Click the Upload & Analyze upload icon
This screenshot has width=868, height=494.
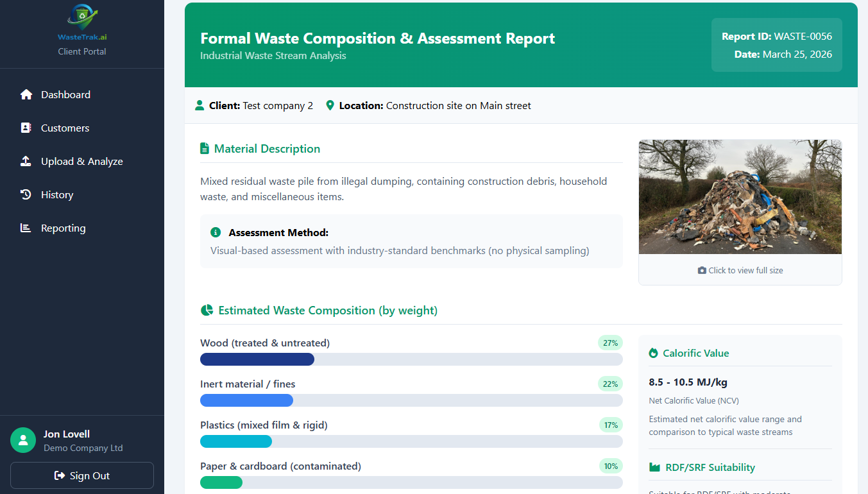coord(26,161)
